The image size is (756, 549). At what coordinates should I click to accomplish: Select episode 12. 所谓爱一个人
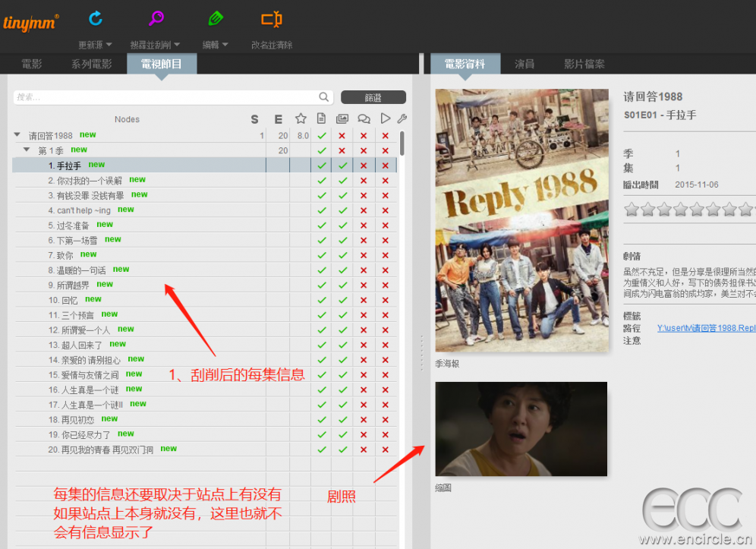(79, 330)
